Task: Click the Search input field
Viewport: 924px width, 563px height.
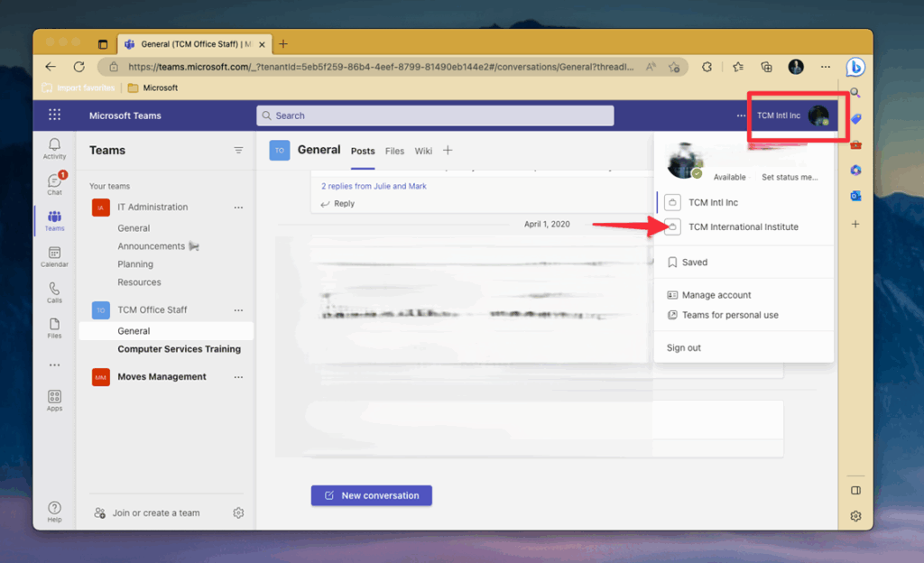Action: click(x=435, y=115)
